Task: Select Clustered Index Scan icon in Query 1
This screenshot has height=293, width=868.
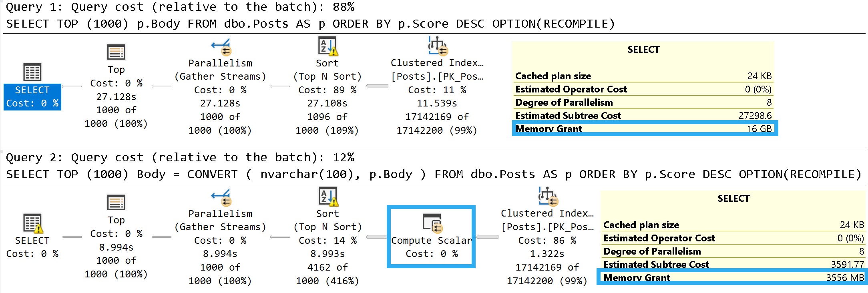Action: (438, 46)
